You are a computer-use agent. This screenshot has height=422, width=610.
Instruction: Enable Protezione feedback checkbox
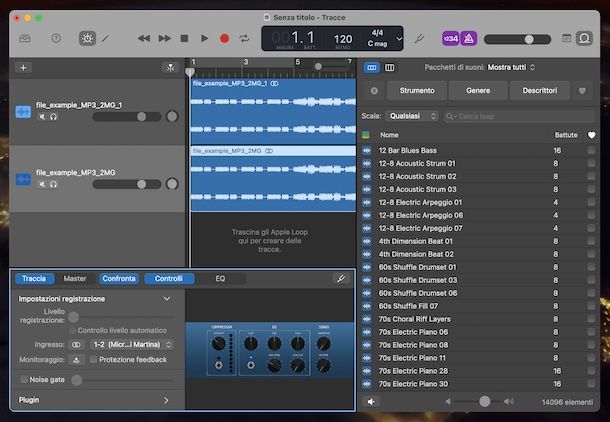click(93, 359)
